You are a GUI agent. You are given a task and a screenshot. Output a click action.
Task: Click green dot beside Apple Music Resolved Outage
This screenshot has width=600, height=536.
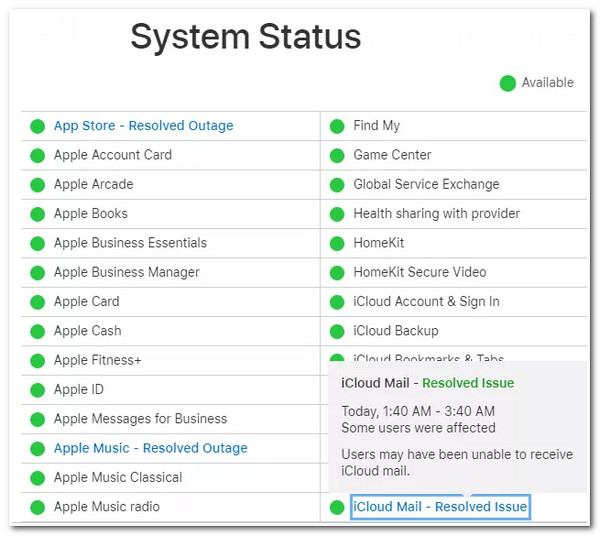coord(38,449)
